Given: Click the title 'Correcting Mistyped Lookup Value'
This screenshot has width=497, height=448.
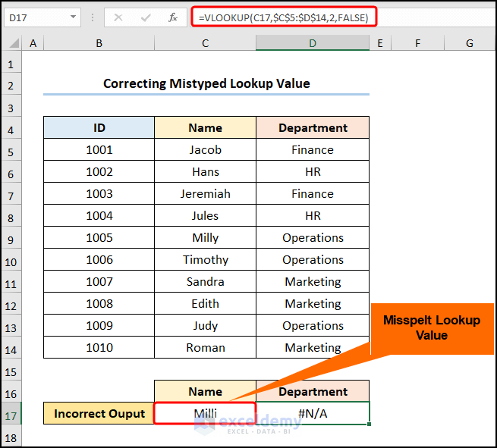Looking at the screenshot, I should (206, 83).
